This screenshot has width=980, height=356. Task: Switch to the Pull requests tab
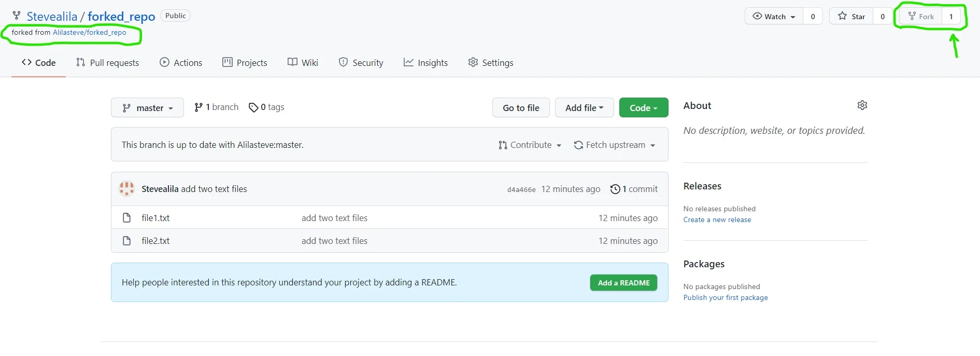[107, 63]
